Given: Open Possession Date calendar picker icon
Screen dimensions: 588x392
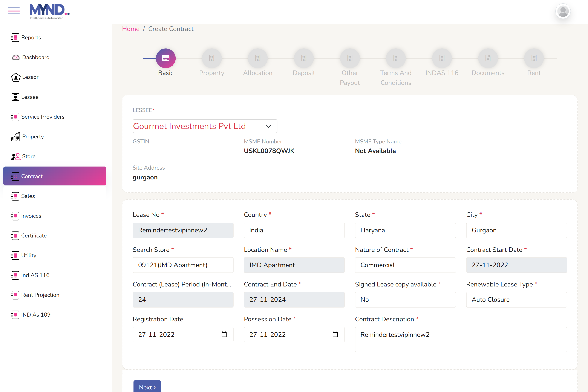Looking at the screenshot, I should point(335,334).
